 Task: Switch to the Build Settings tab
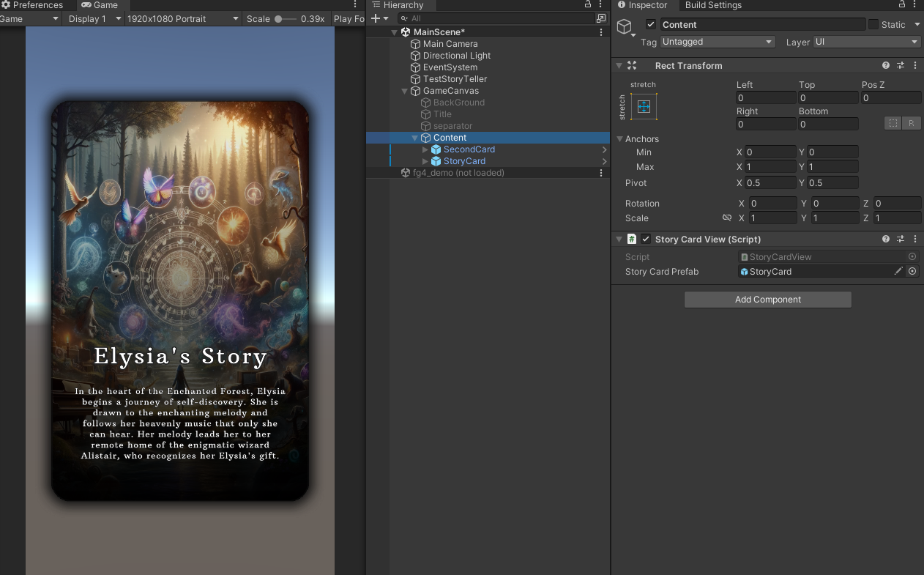713,5
